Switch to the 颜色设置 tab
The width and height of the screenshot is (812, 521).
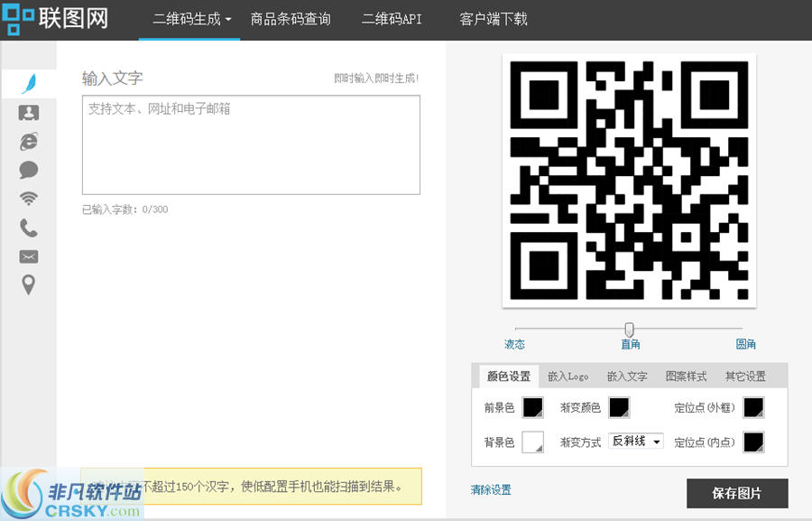pos(509,377)
